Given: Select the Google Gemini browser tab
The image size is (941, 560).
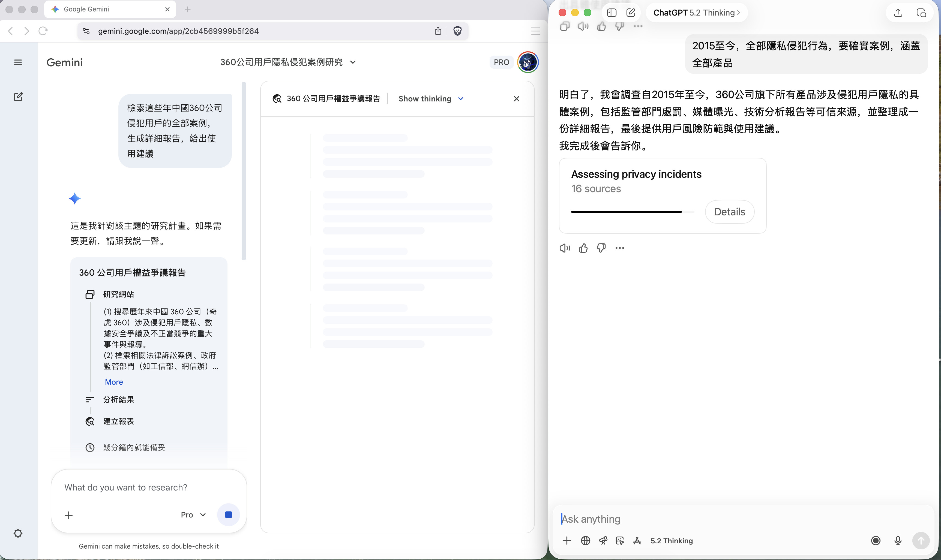Looking at the screenshot, I should coord(91,9).
